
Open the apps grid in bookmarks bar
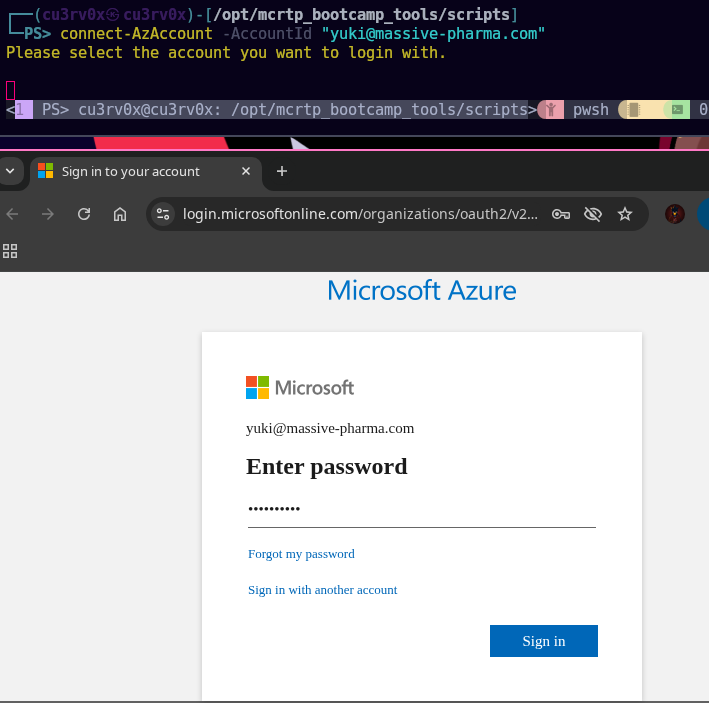coord(10,250)
